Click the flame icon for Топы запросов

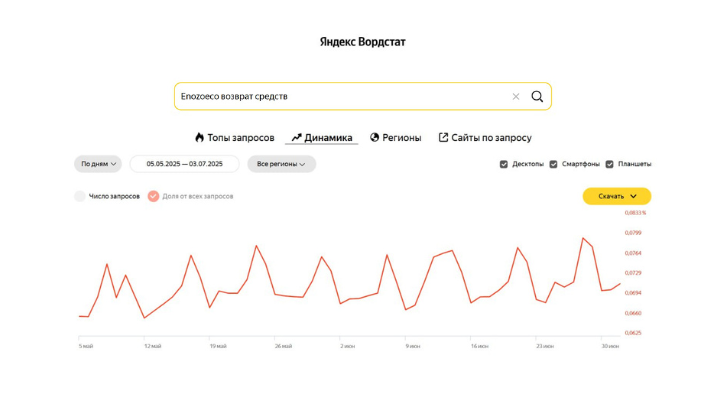pyautogui.click(x=199, y=138)
